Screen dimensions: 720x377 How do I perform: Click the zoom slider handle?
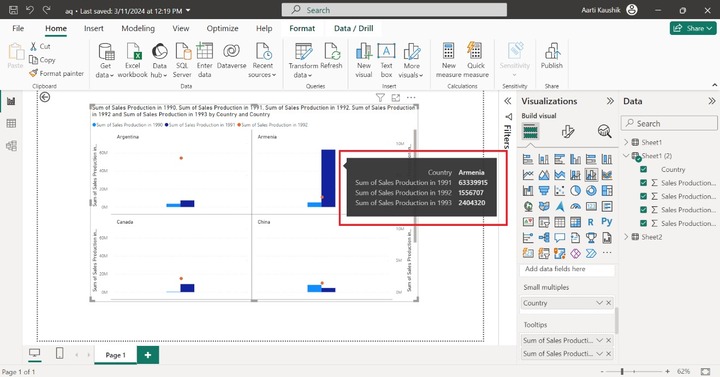click(x=622, y=371)
